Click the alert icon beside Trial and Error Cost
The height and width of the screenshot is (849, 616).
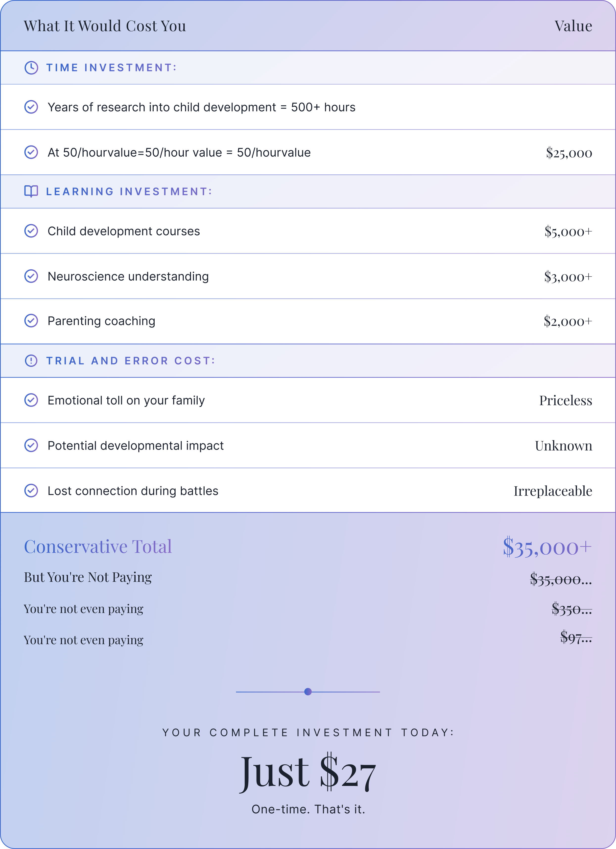click(31, 360)
